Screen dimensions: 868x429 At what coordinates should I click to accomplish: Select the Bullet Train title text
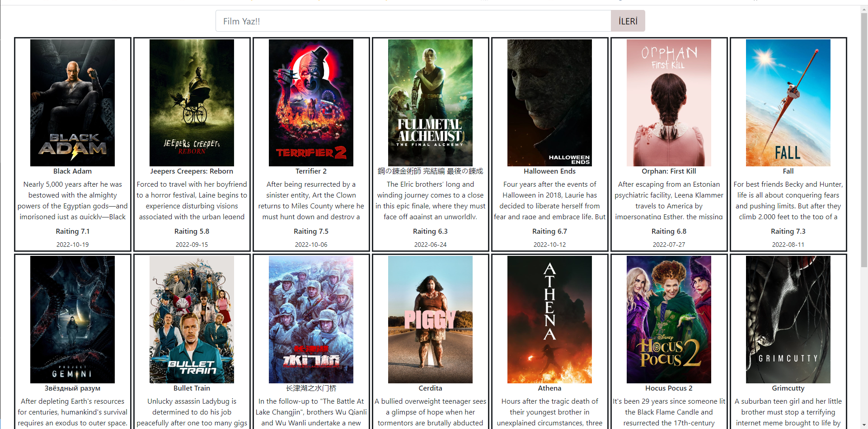coord(192,388)
